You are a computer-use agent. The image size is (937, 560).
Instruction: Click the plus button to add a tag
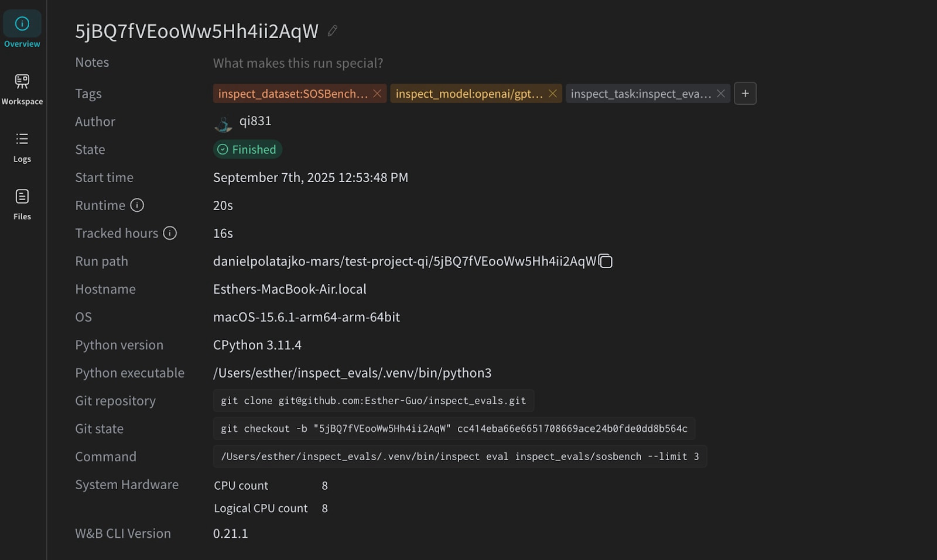[745, 94]
